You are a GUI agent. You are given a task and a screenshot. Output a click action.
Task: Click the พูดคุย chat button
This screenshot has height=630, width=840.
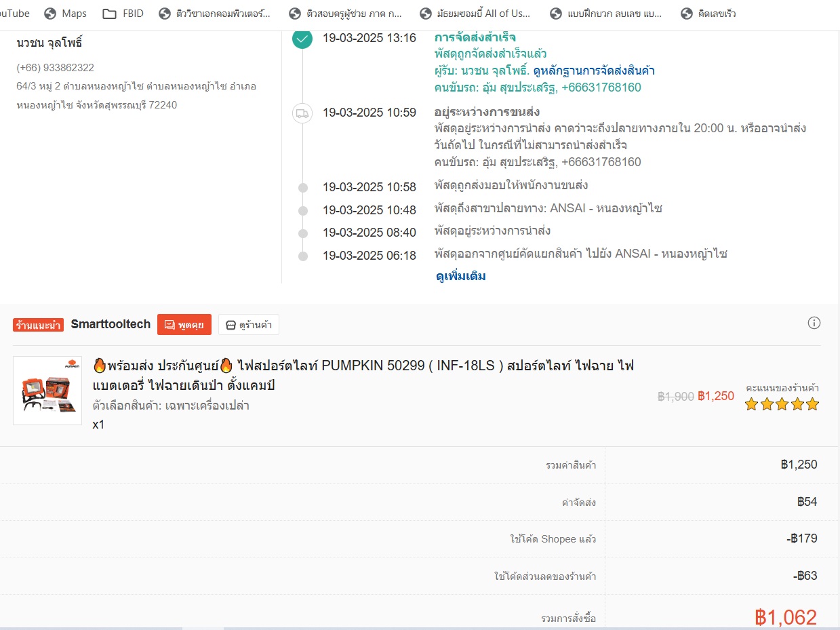coord(184,325)
